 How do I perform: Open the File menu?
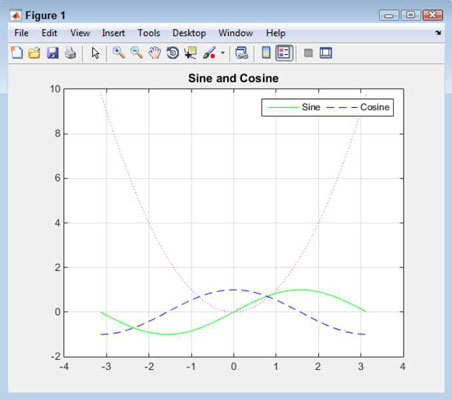pos(21,33)
